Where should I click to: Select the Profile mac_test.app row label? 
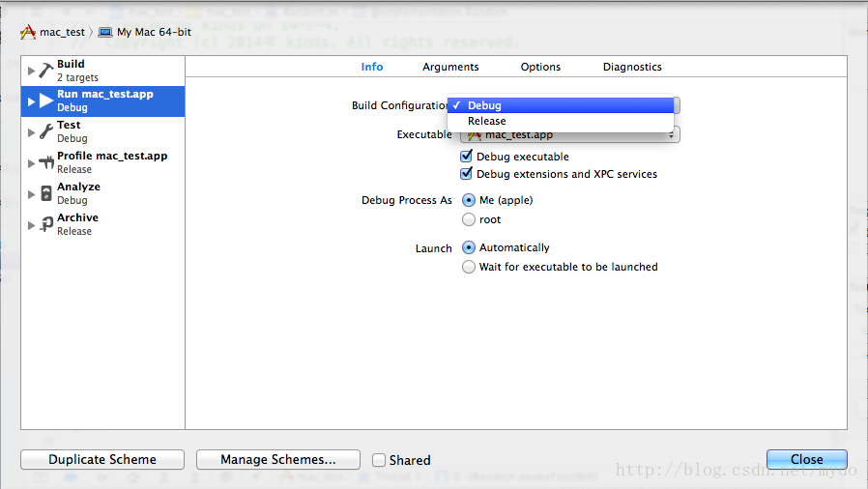coord(112,156)
